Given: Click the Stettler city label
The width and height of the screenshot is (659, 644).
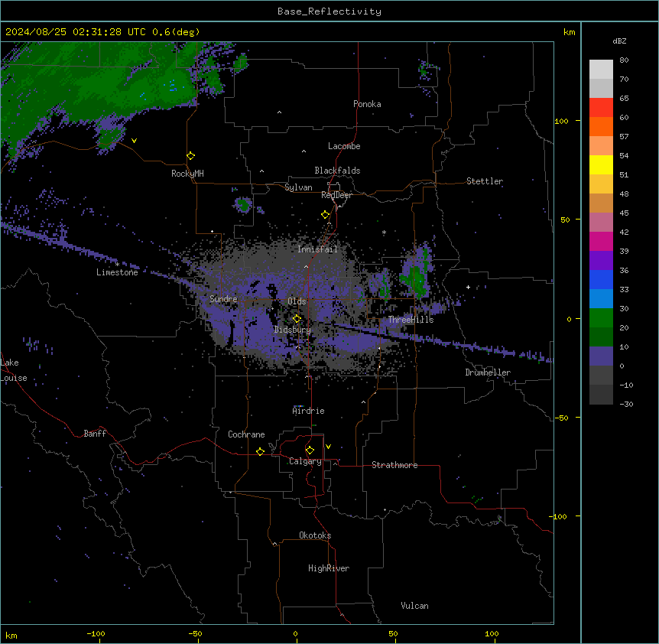Looking at the screenshot, I should [485, 181].
